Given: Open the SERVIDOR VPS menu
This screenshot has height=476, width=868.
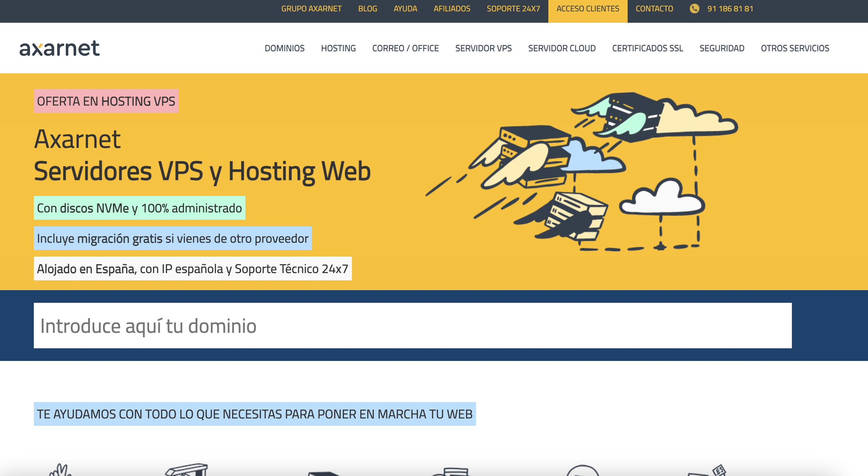Looking at the screenshot, I should 483,48.
